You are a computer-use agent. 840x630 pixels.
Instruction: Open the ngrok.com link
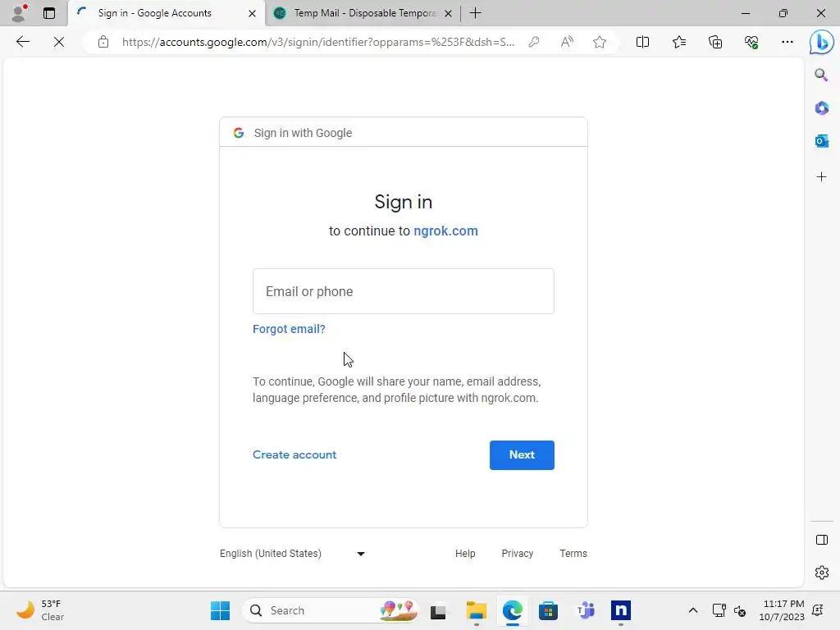click(x=445, y=231)
